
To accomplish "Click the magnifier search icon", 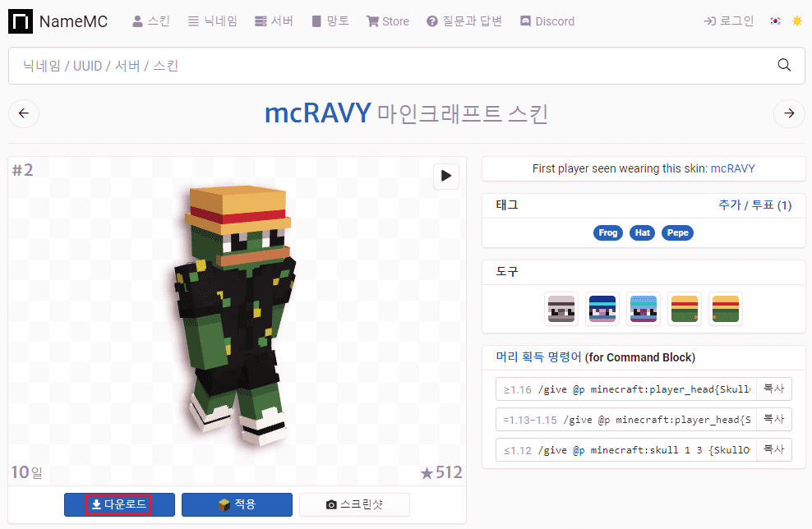I will 785,65.
